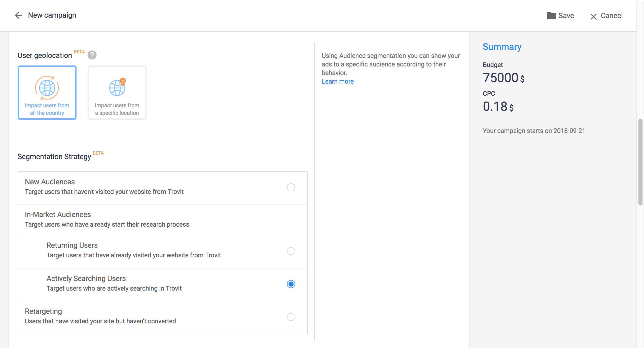
Task: Click the Retargeting option title
Action: pyautogui.click(x=43, y=311)
